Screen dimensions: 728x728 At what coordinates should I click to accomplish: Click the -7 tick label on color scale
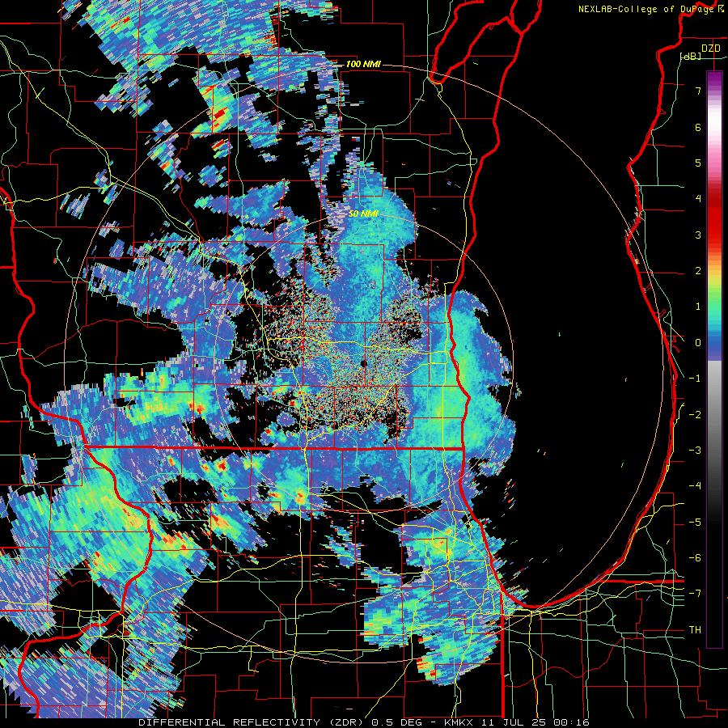pos(695,594)
